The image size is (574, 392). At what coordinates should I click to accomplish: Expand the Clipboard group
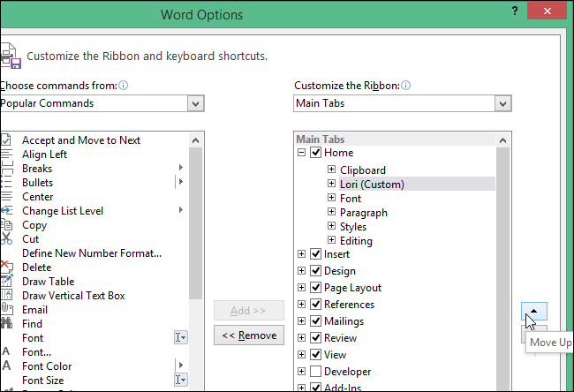(x=332, y=170)
